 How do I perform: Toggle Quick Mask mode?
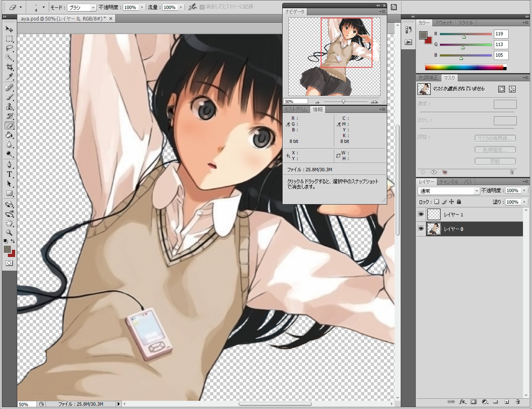point(9,263)
